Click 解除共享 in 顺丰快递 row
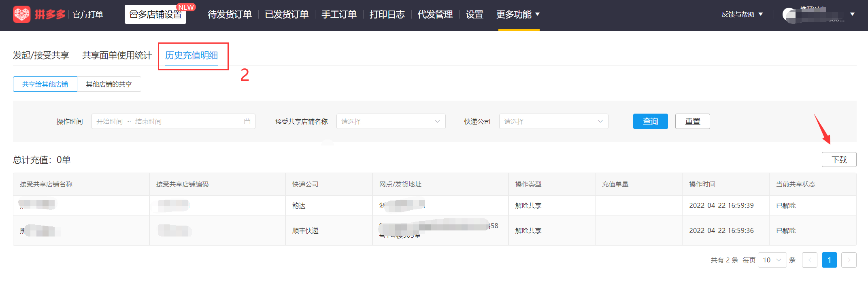 528,231
